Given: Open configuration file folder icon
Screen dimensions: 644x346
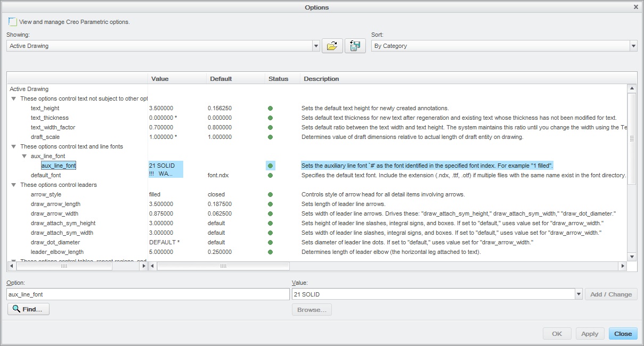Looking at the screenshot, I should point(332,46).
